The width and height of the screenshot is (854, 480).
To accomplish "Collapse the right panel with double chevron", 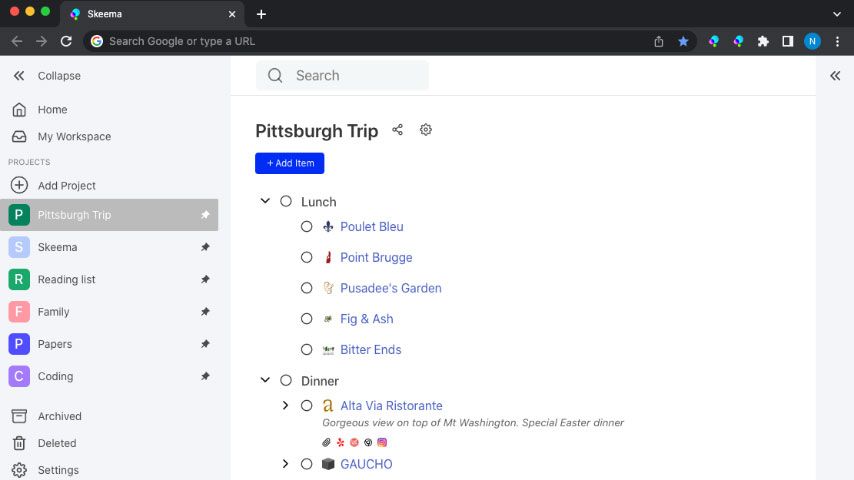I will 835,76.
